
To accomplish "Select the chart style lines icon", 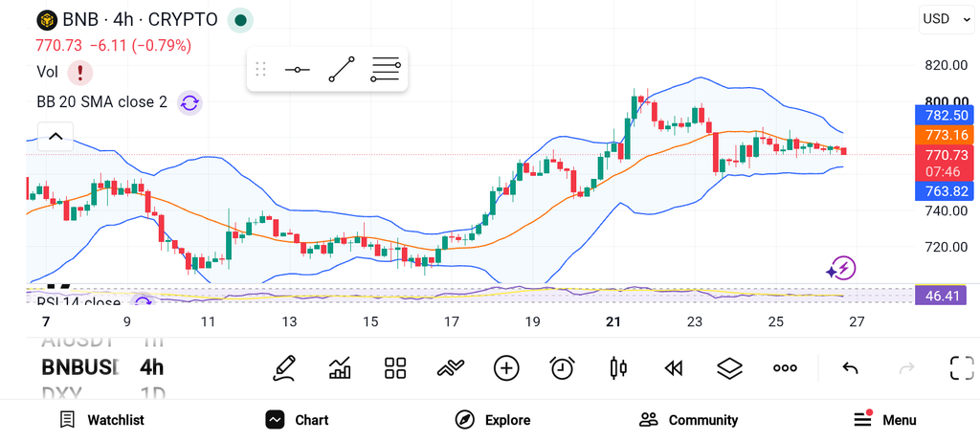I will click(x=451, y=368).
